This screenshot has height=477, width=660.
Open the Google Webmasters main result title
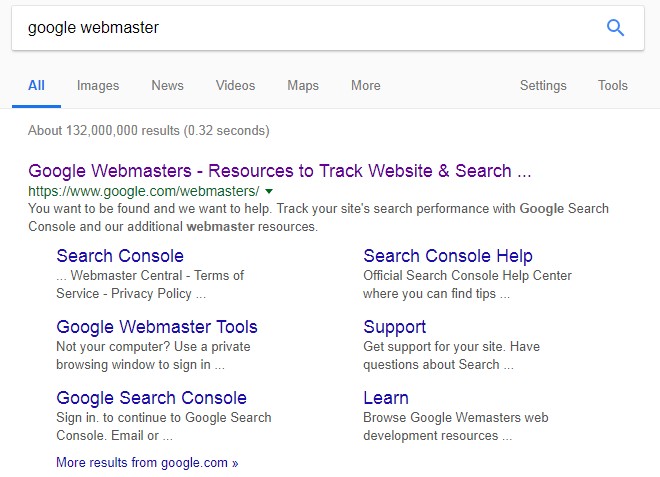pyautogui.click(x=279, y=171)
